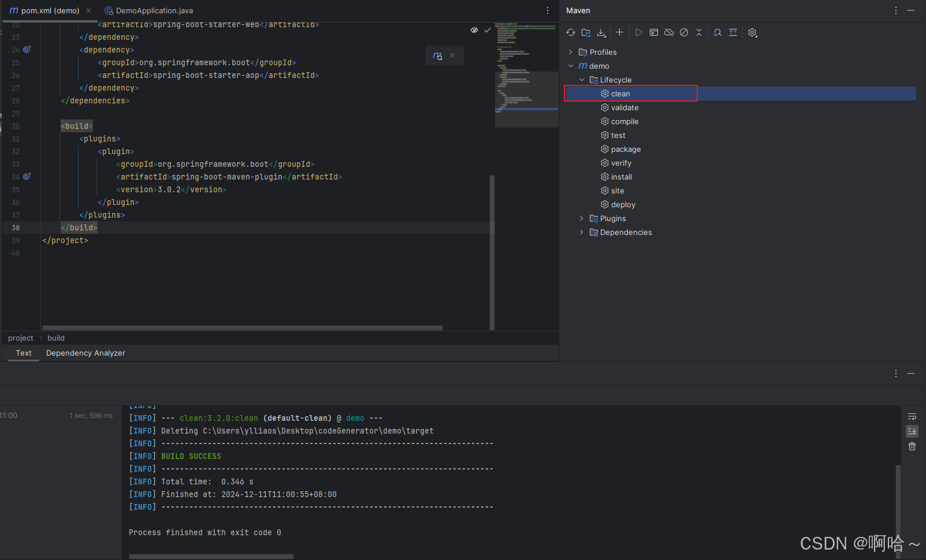Image resolution: width=926 pixels, height=560 pixels.
Task: Clear the build console output
Action: point(912,446)
